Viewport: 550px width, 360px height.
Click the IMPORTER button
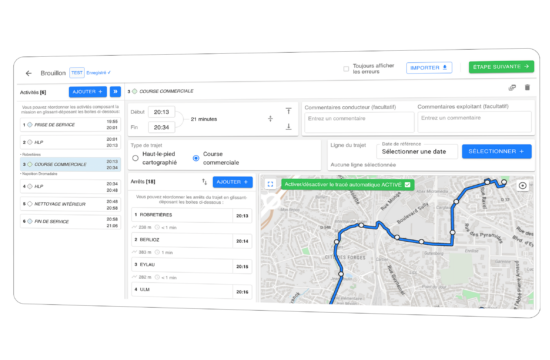point(429,68)
